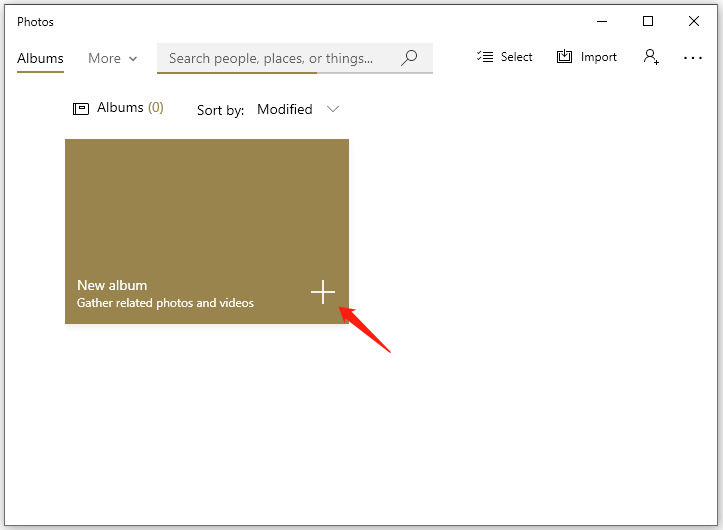The image size is (723, 530).
Task: Open the three-dot See more menu
Action: tap(693, 58)
